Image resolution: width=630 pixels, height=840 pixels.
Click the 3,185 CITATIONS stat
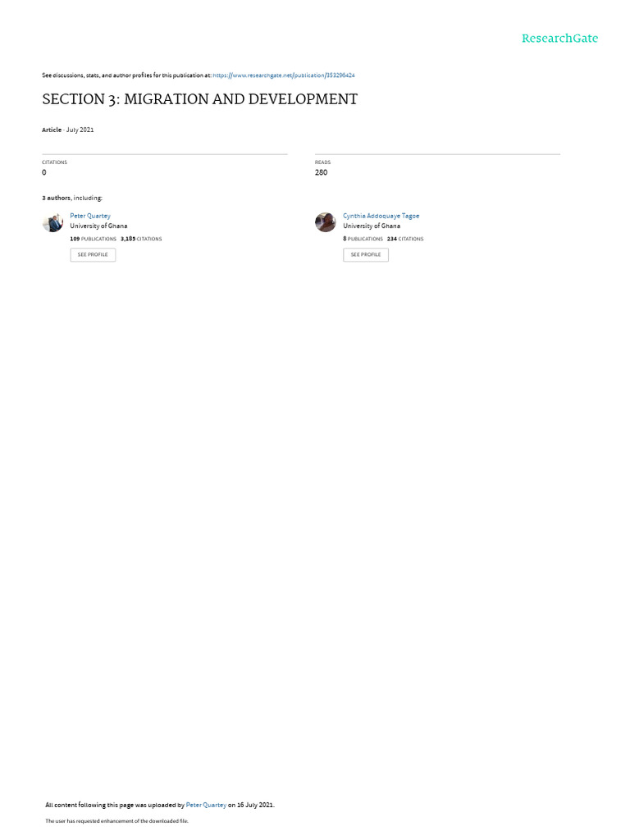(x=141, y=239)
